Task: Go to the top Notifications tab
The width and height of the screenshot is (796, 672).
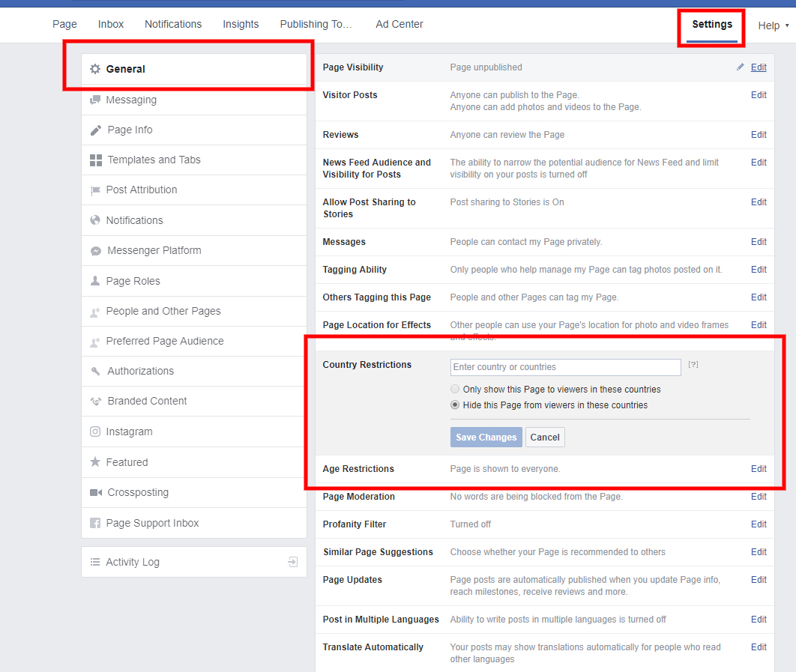Action: point(173,24)
